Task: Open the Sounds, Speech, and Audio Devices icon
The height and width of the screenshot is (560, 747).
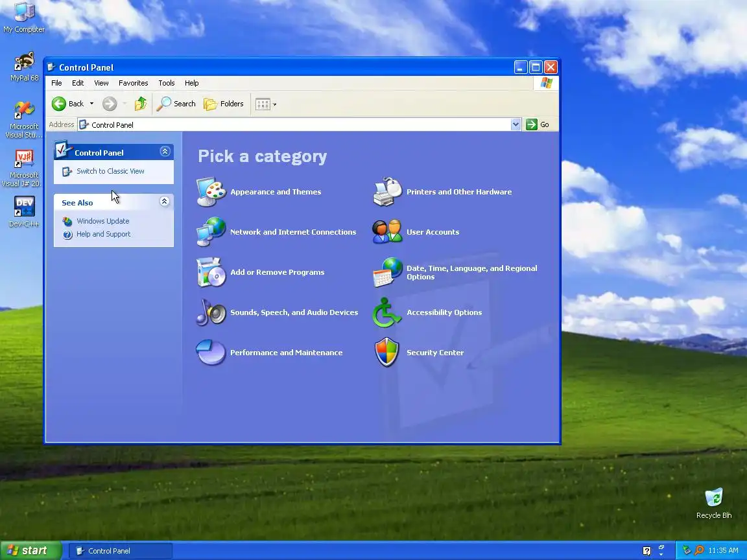Action: (211, 312)
